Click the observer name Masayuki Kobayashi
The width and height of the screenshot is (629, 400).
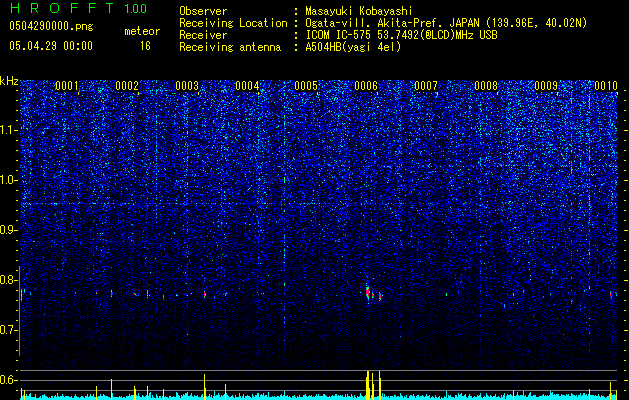pos(359,11)
